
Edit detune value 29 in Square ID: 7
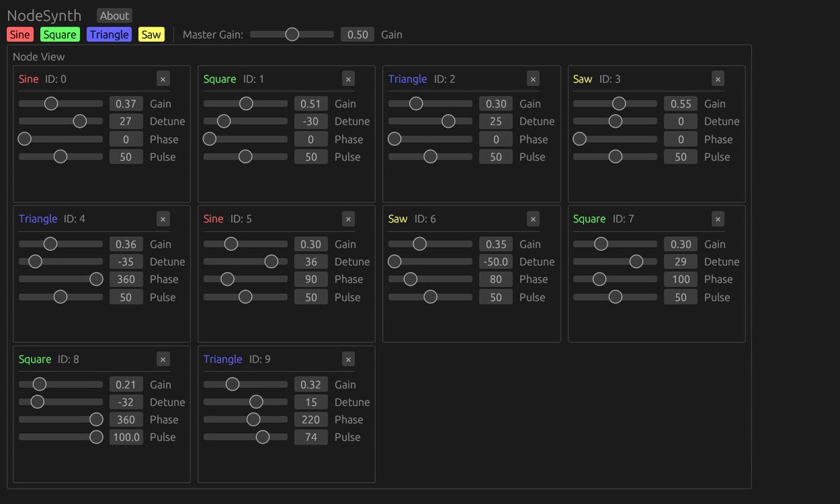[x=680, y=262]
